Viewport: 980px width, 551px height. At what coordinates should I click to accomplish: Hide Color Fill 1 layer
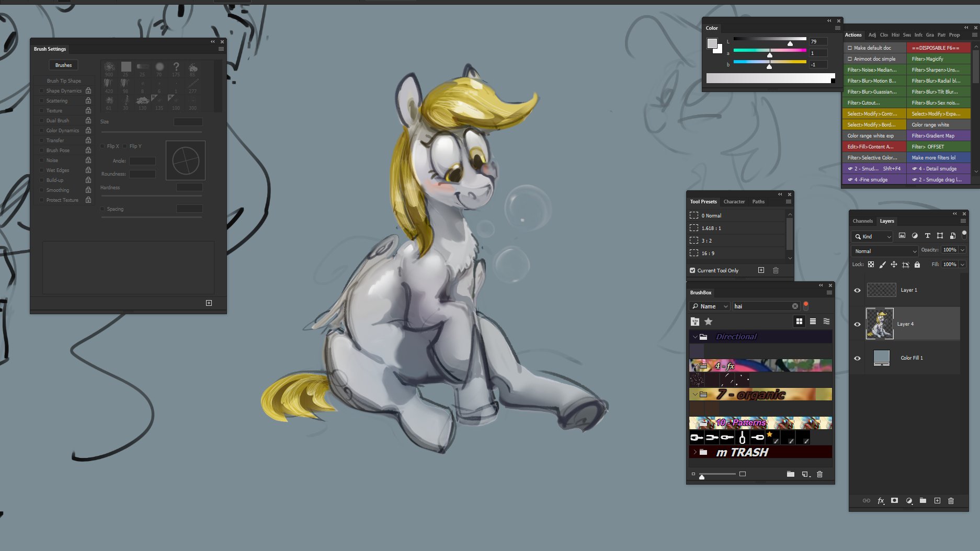857,358
